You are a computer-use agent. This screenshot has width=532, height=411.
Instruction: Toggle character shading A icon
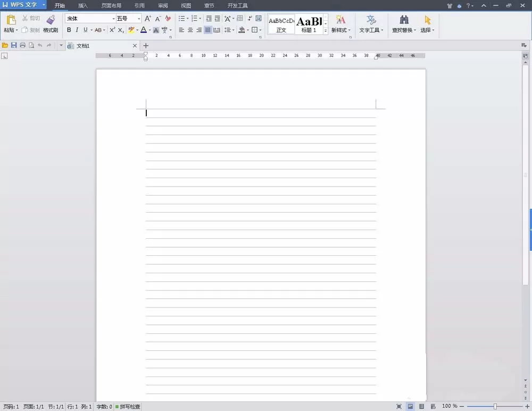[x=156, y=30]
